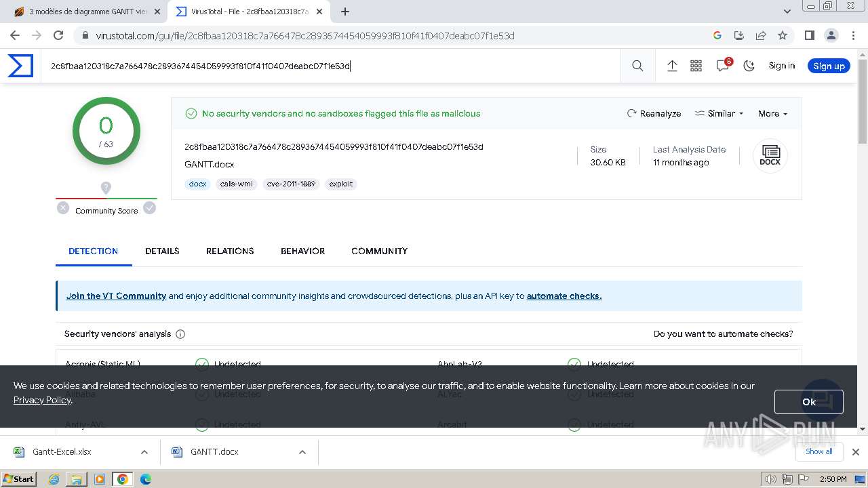This screenshot has width=868, height=488.
Task: Click the taskbar clock 2:50 PM
Action: click(833, 479)
